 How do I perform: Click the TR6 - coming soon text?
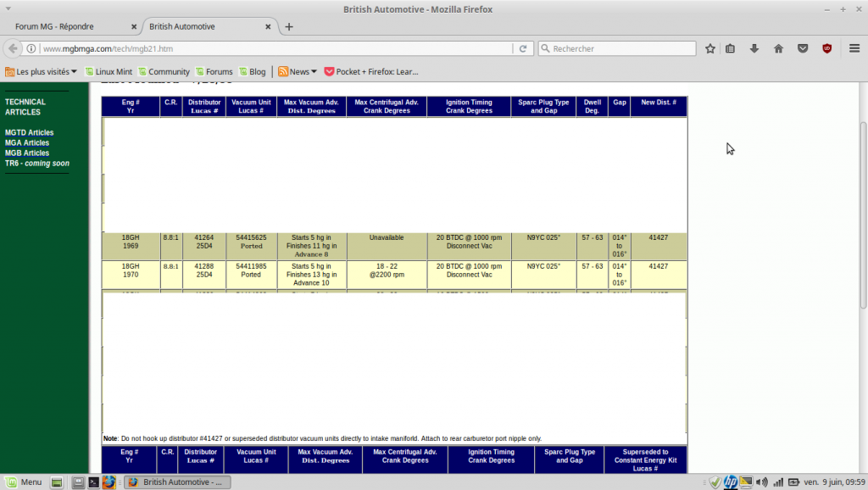pos(37,164)
